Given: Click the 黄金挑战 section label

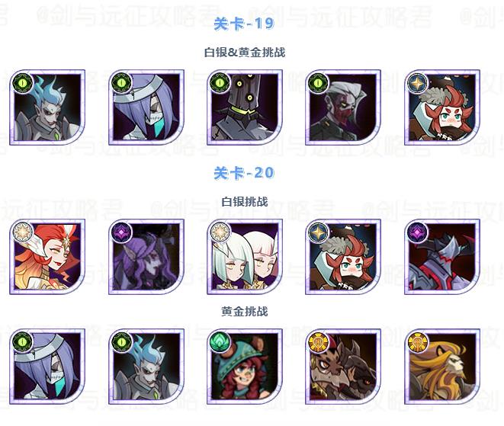Looking at the screenshot, I should click(245, 311).
